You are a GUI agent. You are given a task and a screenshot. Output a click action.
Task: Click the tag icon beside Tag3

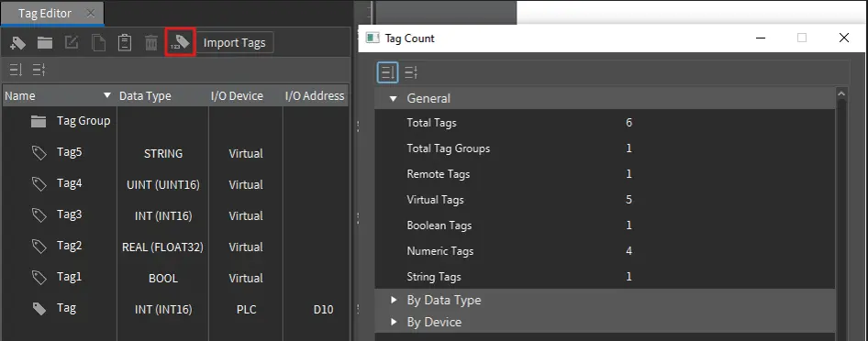(39, 215)
